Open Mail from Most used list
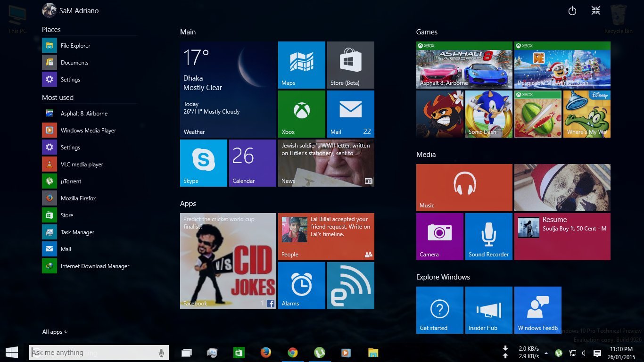 [x=90, y=249]
